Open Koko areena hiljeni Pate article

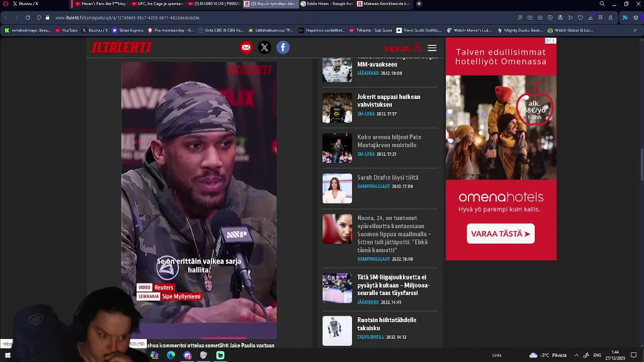point(389,141)
